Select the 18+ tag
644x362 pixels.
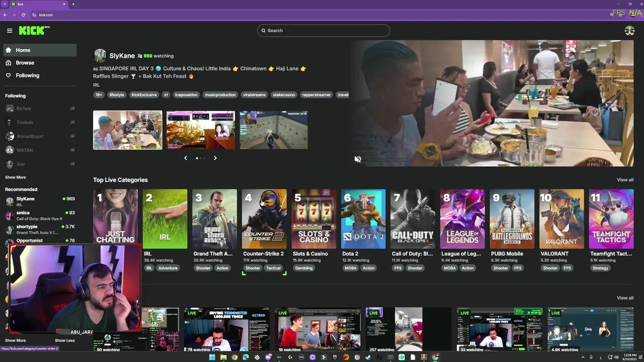[99, 95]
